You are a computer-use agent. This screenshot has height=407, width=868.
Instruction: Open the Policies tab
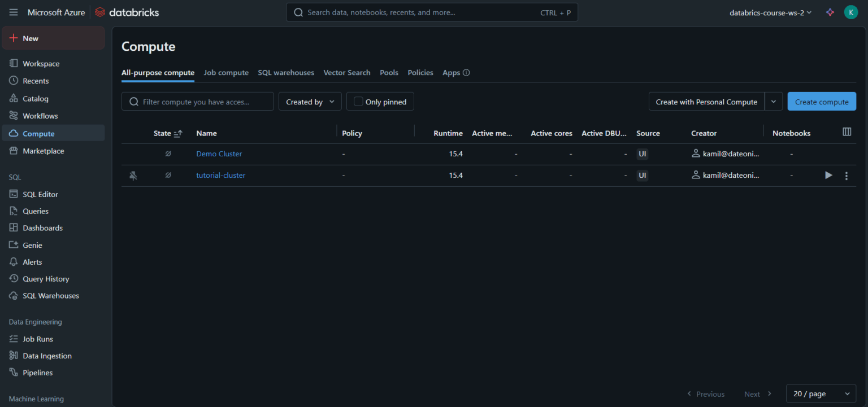pyautogui.click(x=420, y=73)
